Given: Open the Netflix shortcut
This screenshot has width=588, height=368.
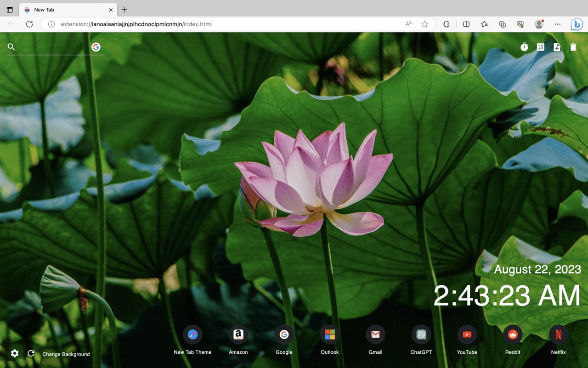Looking at the screenshot, I should [558, 341].
